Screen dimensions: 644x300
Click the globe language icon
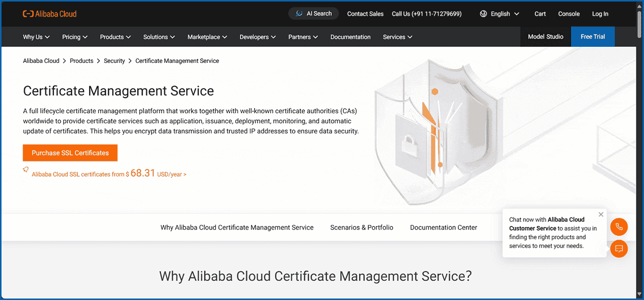[x=484, y=14]
